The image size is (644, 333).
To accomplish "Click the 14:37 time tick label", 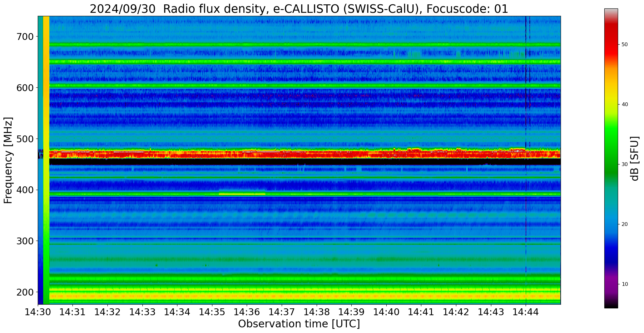I will (282, 312).
